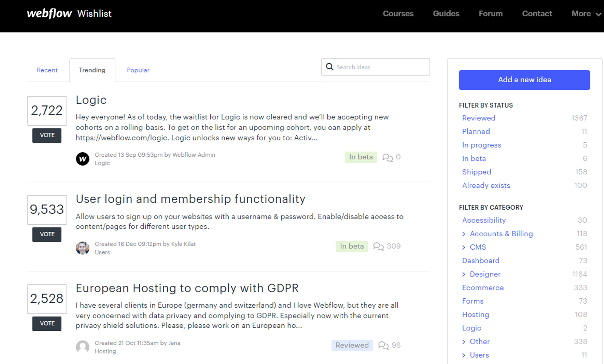Open the Users category link in sidebar

pos(479,355)
